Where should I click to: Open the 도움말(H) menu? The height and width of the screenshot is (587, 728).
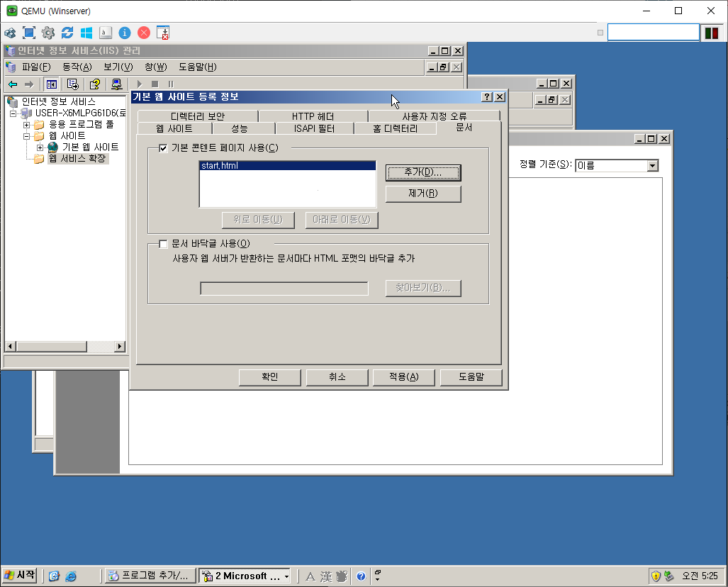point(197,67)
